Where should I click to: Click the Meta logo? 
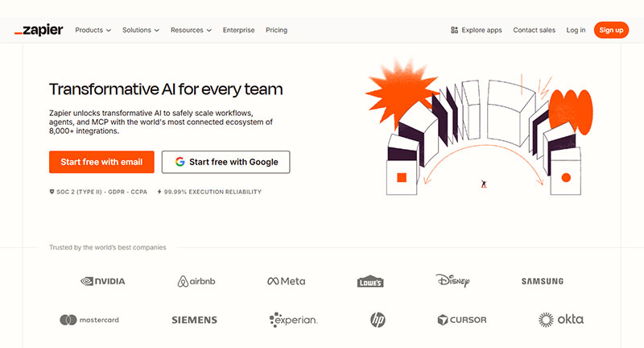287,281
